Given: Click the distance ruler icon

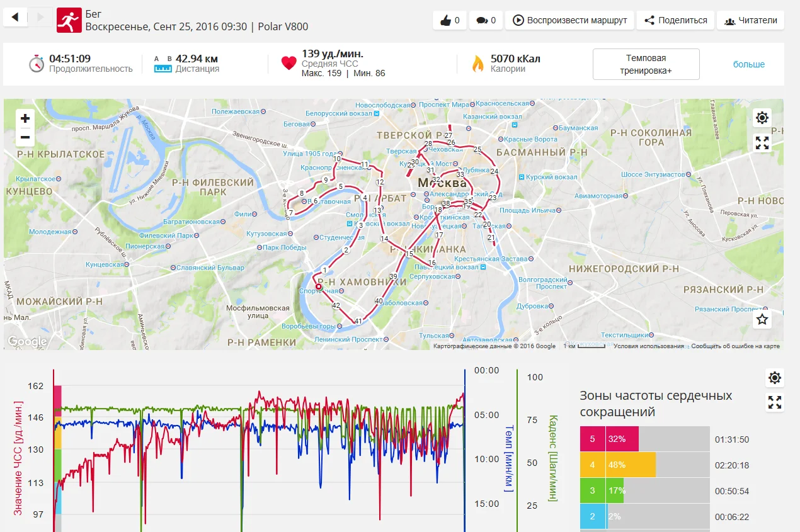Looking at the screenshot, I should (x=163, y=64).
